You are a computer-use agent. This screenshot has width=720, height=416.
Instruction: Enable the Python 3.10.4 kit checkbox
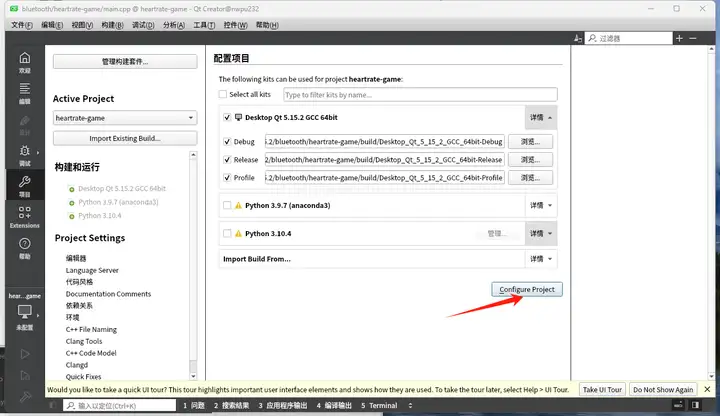tap(227, 233)
